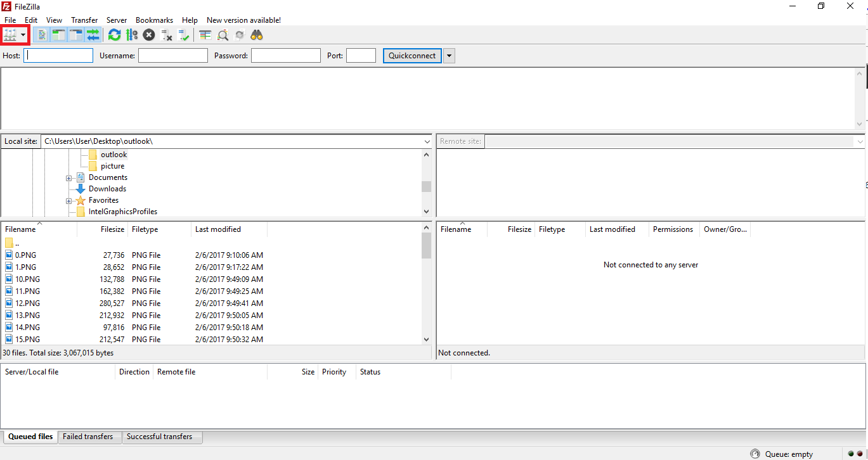Viewport: 868px width, 460px height.
Task: Sort local files by Last modified column
Action: [230, 229]
